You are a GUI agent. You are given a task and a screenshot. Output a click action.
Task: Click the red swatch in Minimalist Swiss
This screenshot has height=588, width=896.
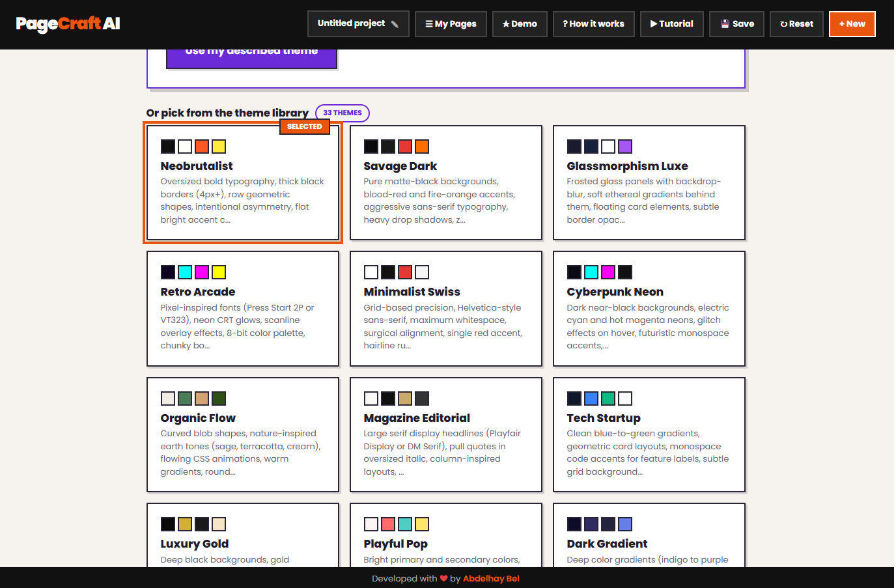(405, 272)
